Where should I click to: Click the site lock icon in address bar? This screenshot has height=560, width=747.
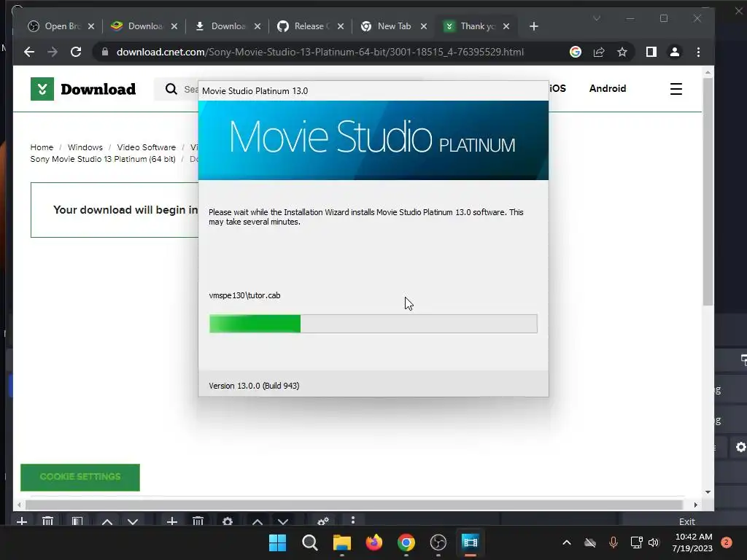click(105, 52)
